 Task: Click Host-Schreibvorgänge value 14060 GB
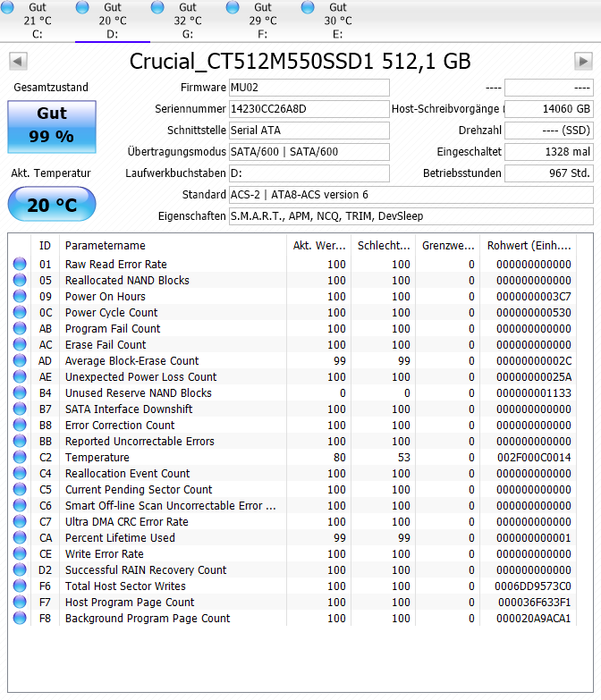549,109
